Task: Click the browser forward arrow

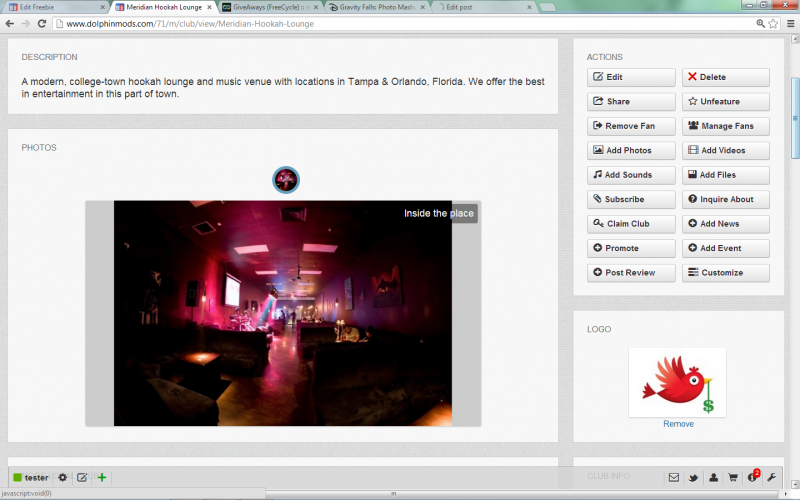Action: point(26,23)
